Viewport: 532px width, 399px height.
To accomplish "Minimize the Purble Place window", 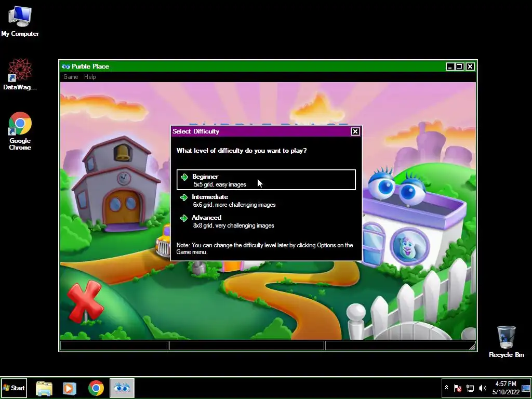I will [x=450, y=66].
